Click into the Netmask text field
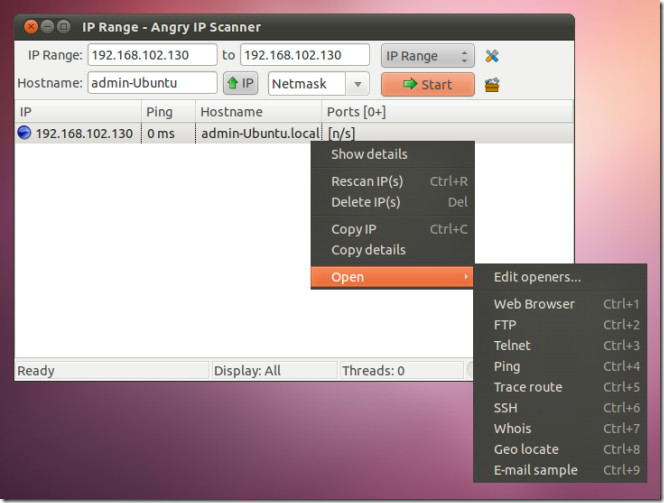 click(x=307, y=84)
